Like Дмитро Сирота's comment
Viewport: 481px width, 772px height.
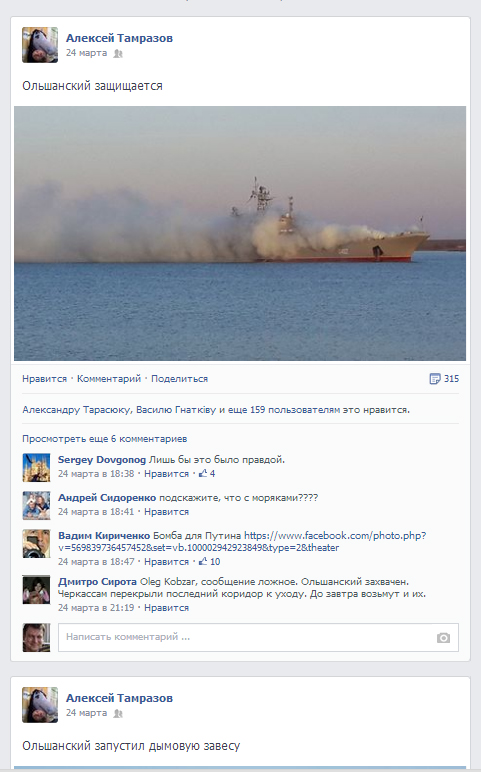[166, 608]
